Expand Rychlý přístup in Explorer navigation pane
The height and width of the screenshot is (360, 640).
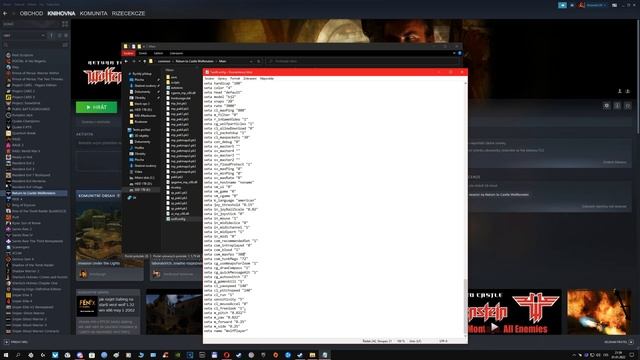coord(130,74)
